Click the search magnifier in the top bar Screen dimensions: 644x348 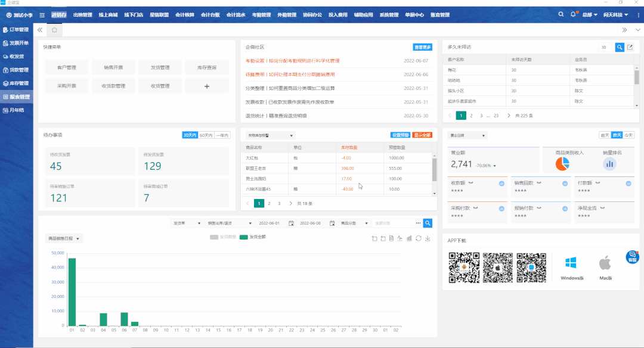[x=561, y=14]
